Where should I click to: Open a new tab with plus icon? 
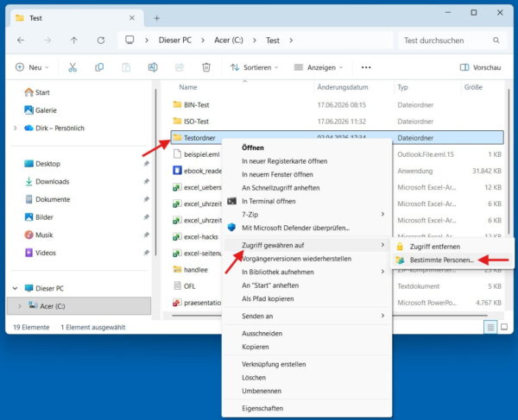tap(157, 18)
